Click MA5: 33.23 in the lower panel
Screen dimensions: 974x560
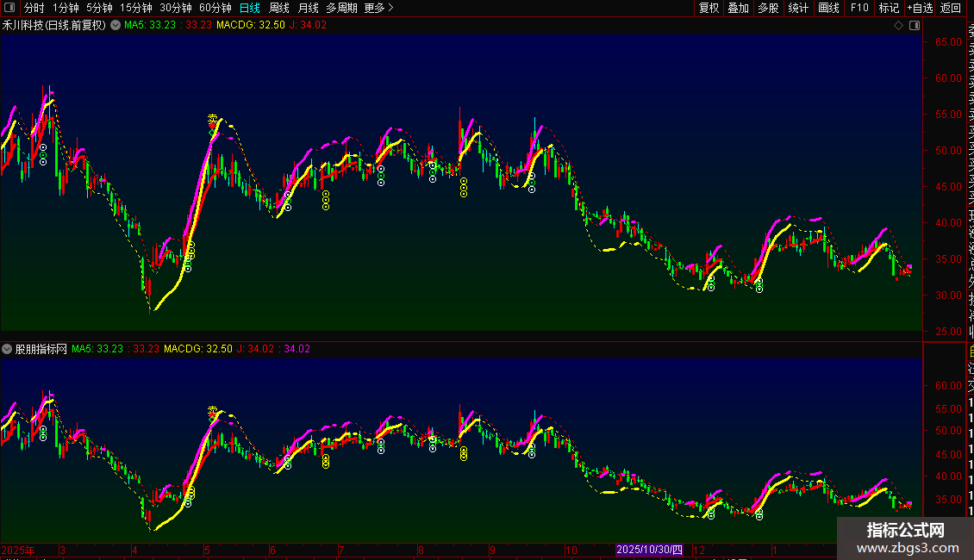[97, 349]
